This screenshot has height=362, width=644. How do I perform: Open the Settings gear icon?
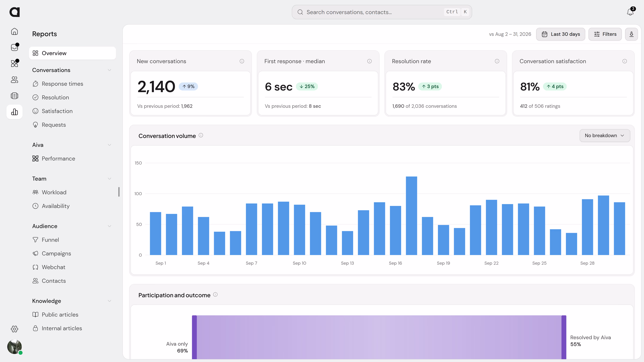tap(14, 329)
